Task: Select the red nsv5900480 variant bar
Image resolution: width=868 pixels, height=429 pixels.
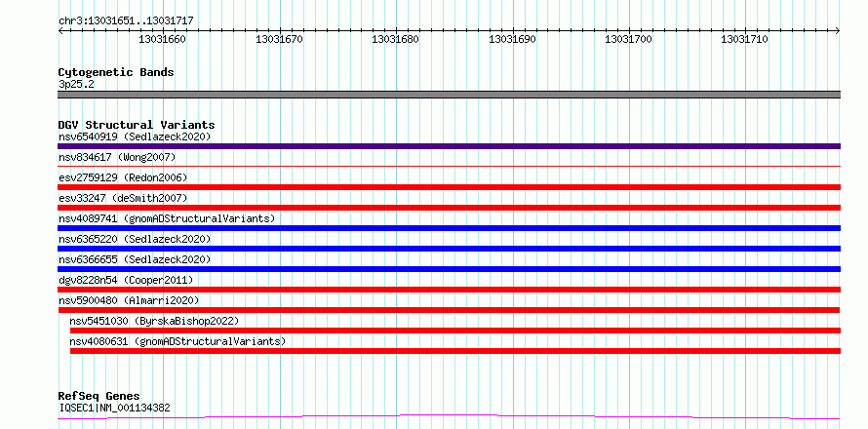Action: tap(449, 310)
